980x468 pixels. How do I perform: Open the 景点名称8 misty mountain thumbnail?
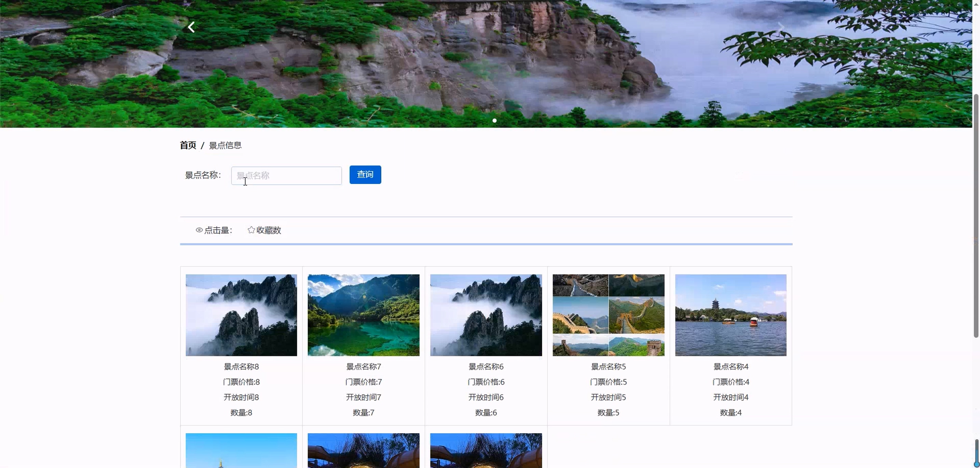pyautogui.click(x=241, y=315)
